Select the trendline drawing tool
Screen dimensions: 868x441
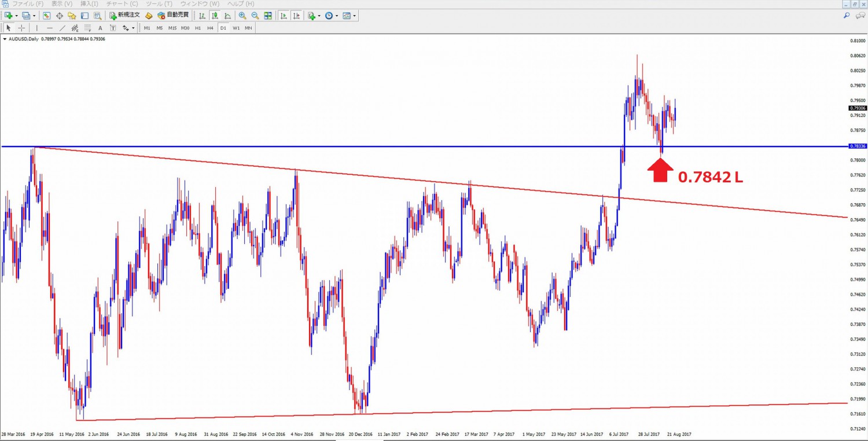pyautogui.click(x=62, y=28)
